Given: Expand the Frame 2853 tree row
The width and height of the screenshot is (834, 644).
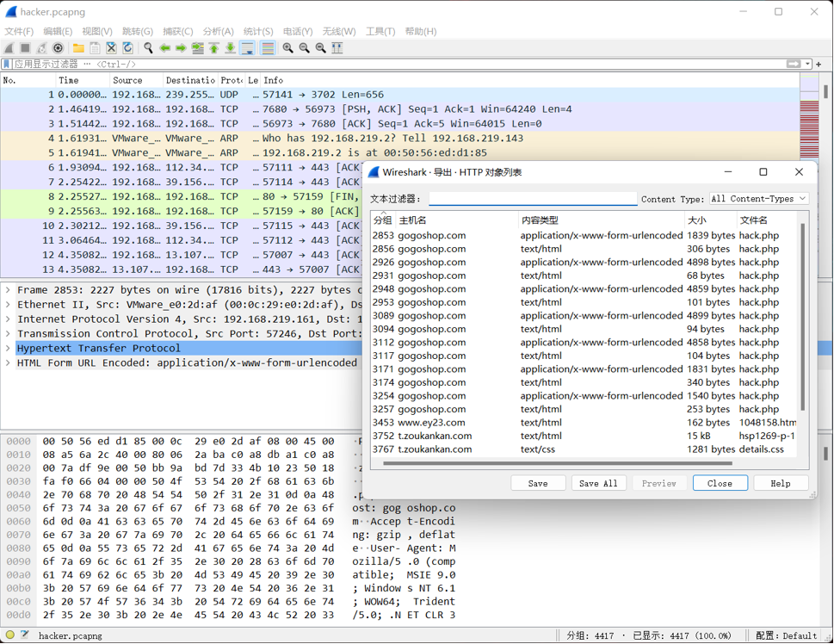Looking at the screenshot, I should tap(8, 290).
